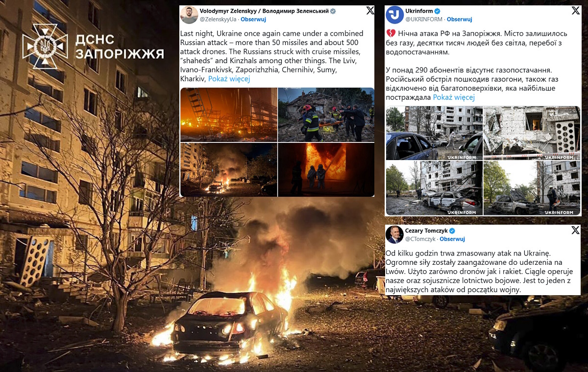Expand Ukrinform tweet with Pokaż więcej
588x372 pixels.
pos(454,97)
